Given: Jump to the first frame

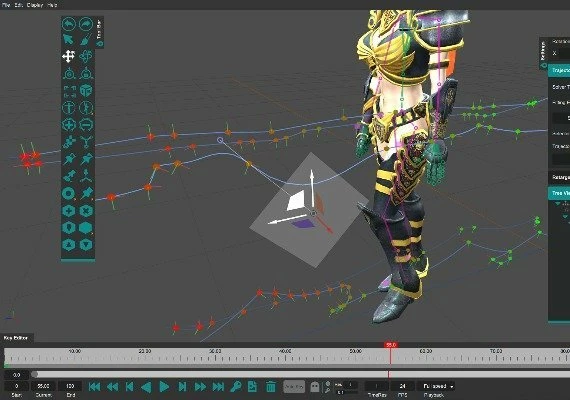Looking at the screenshot, I should 95,387.
